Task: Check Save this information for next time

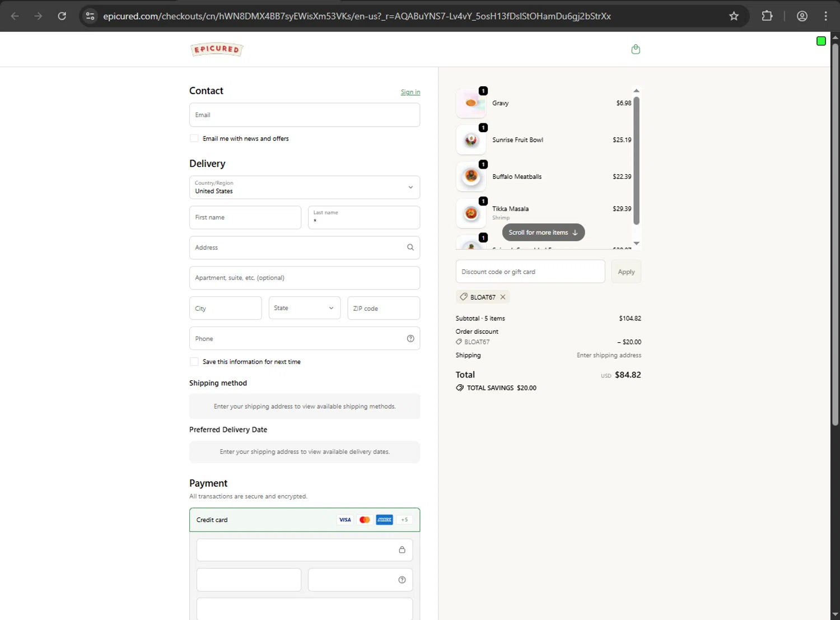Action: [x=194, y=362]
